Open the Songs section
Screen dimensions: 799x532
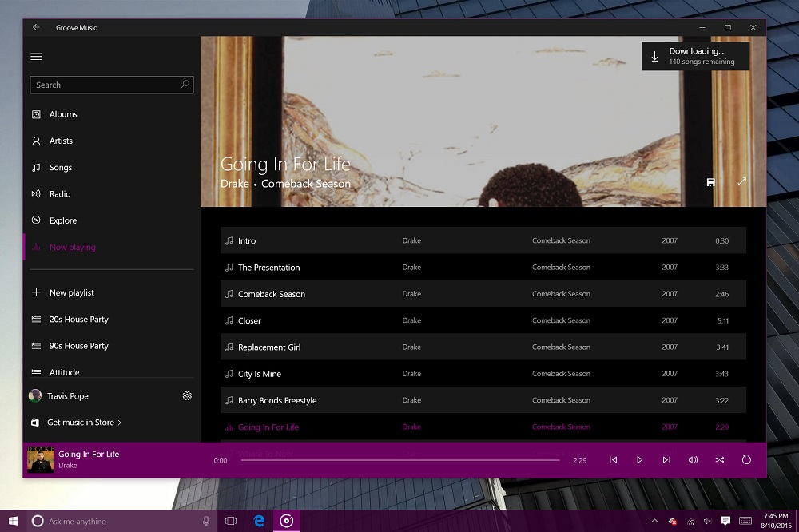tap(112, 167)
